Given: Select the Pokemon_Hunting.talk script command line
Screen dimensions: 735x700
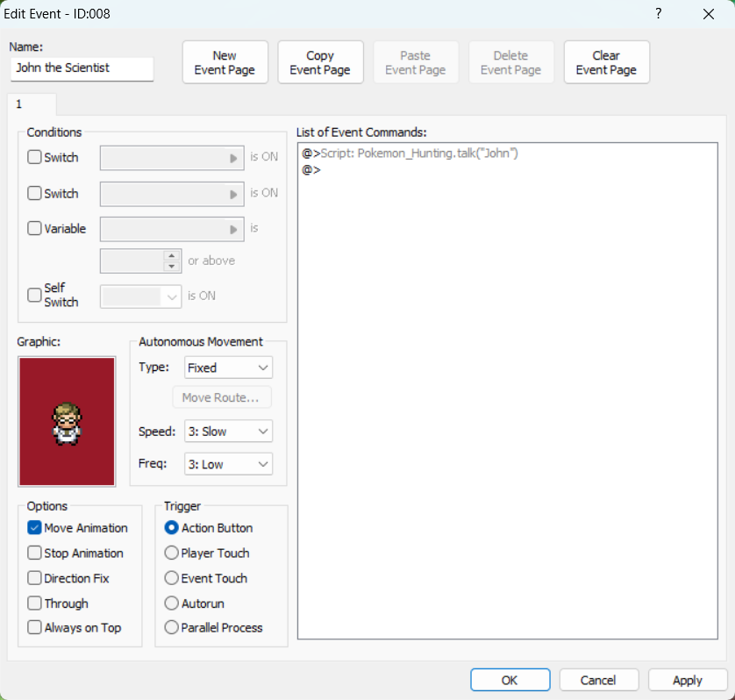Looking at the screenshot, I should [412, 154].
